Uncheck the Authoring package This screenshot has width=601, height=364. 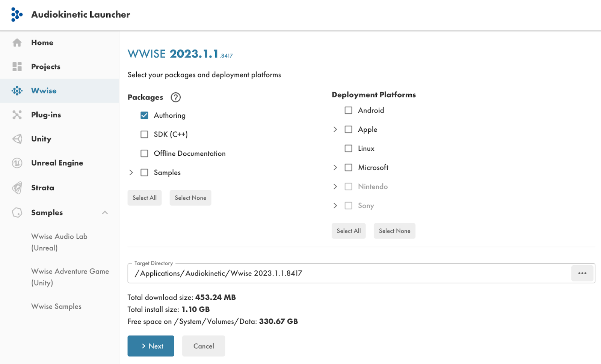tap(144, 115)
